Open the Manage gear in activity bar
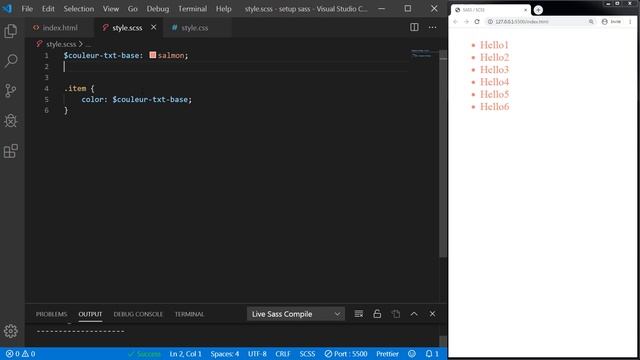640x360 pixels. 11,331
